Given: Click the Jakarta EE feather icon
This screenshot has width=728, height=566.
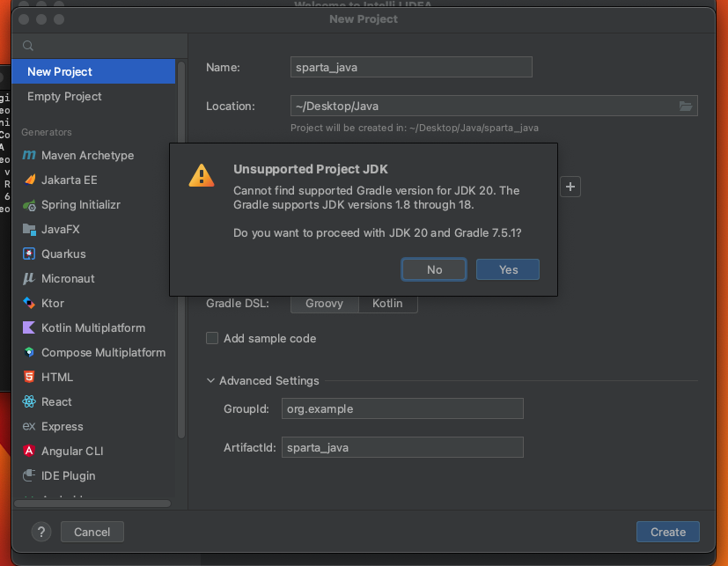Looking at the screenshot, I should [29, 180].
